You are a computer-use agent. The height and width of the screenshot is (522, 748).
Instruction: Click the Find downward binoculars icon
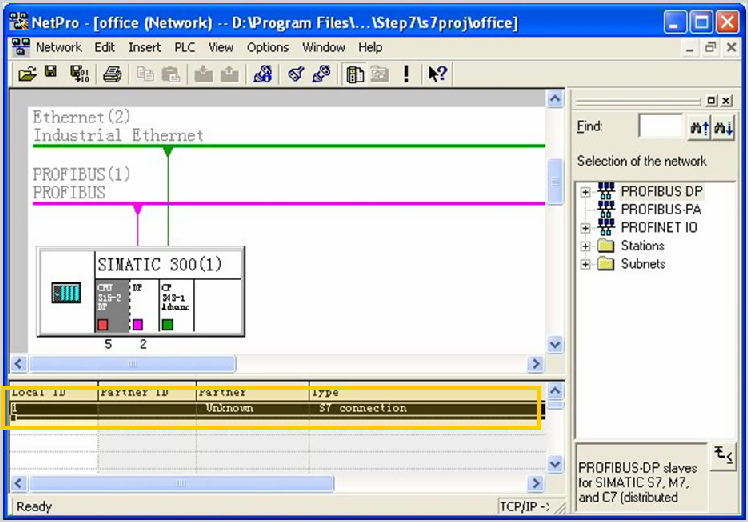(723, 127)
